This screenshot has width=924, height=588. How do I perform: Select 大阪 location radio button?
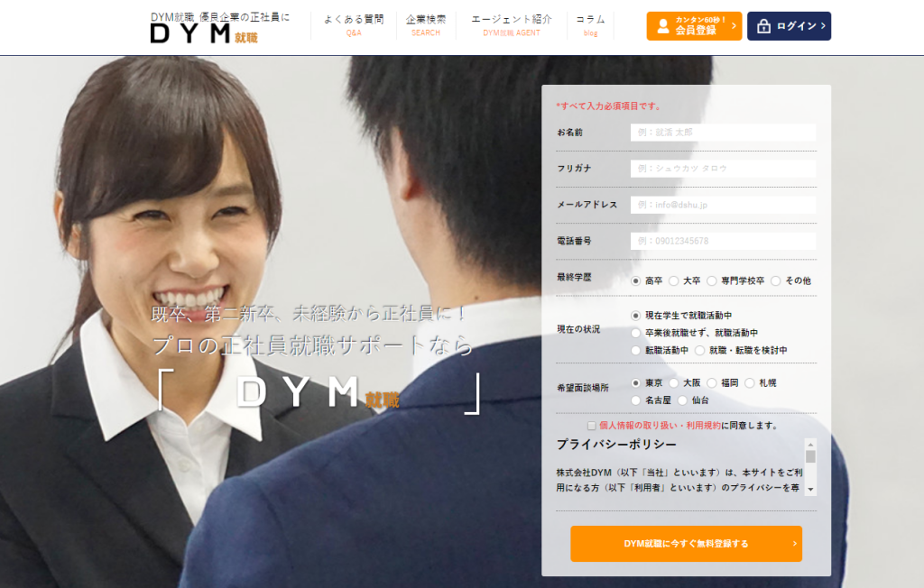click(673, 383)
